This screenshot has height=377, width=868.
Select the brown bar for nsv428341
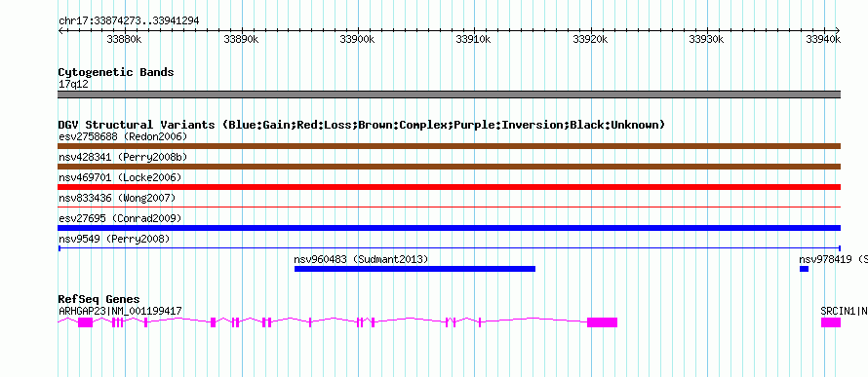point(450,167)
